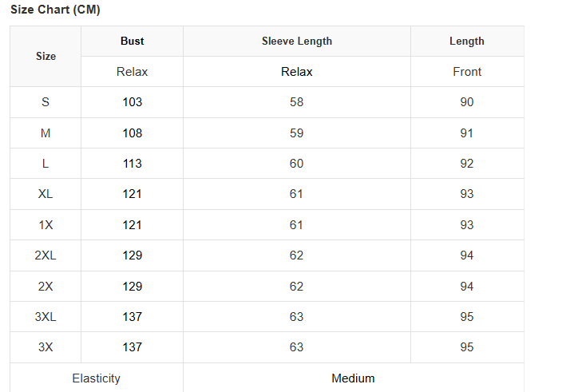The width and height of the screenshot is (578, 392).
Task: Click the Size Chart (CM) heading
Action: pos(55,10)
